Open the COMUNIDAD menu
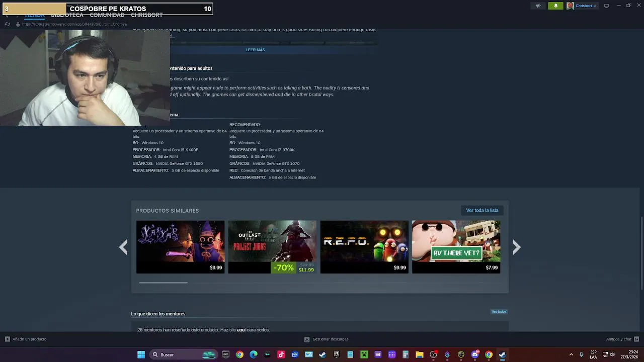The width and height of the screenshot is (644, 362). click(107, 15)
